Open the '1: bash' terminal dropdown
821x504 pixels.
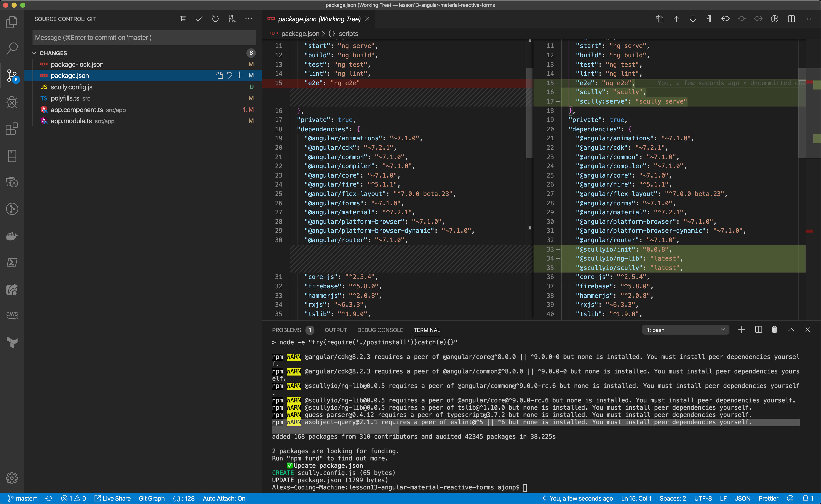pyautogui.click(x=686, y=330)
